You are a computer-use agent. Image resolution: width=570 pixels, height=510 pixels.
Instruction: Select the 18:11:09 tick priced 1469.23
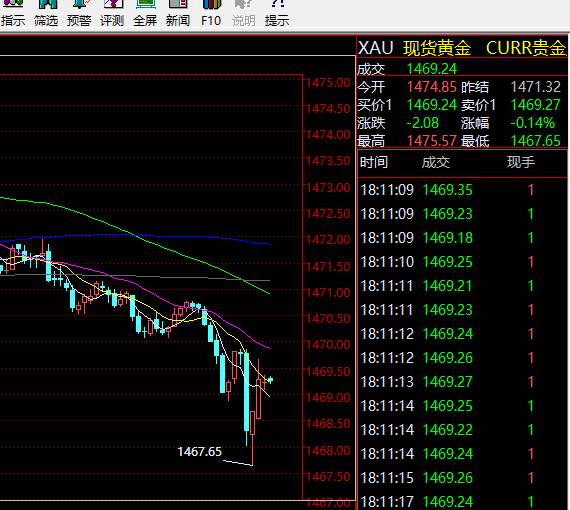(x=462, y=214)
